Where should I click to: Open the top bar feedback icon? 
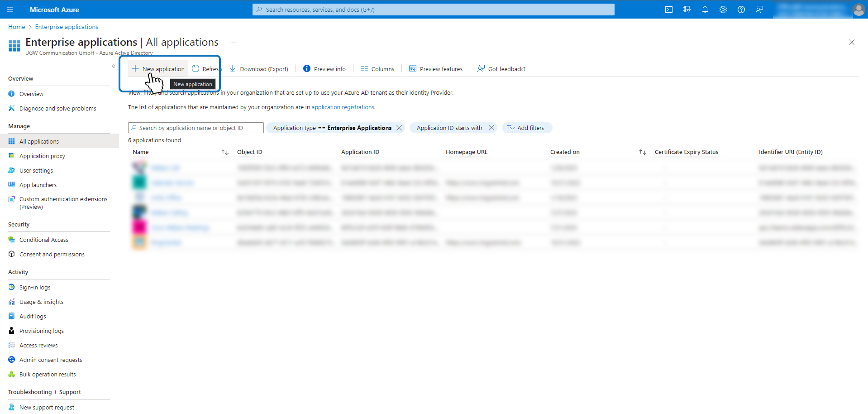pyautogui.click(x=759, y=10)
